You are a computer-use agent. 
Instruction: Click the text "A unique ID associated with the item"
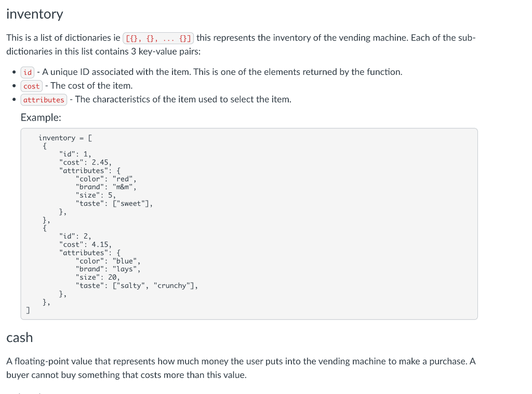tap(116, 72)
